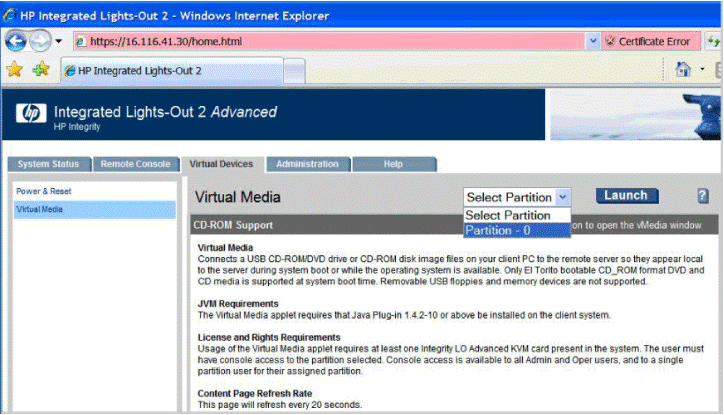
Task: Choose Partition - 0 from the list
Action: [x=498, y=230]
